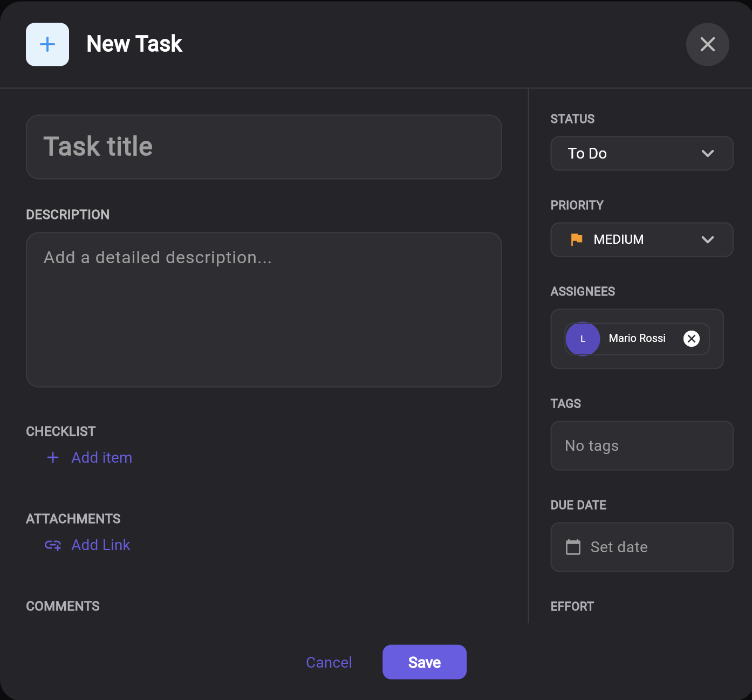Click Add item under Checklist
The width and height of the screenshot is (752, 700).
101,457
